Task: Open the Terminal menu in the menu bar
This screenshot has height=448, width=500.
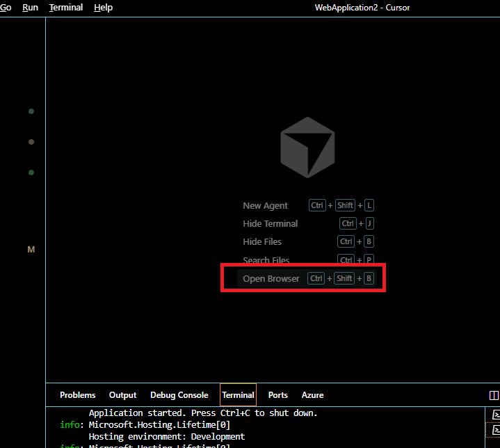Action: point(66,8)
